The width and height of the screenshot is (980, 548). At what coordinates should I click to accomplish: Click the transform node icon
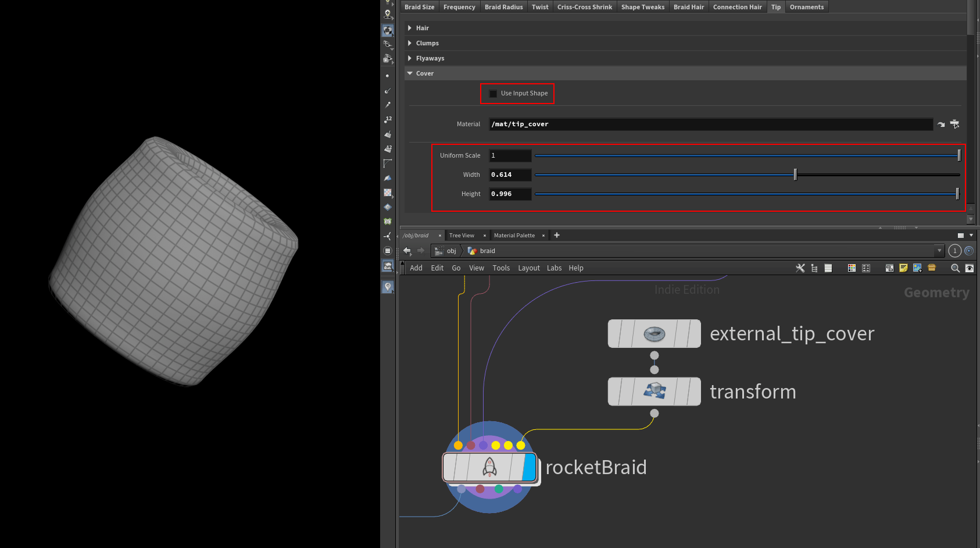coord(654,392)
